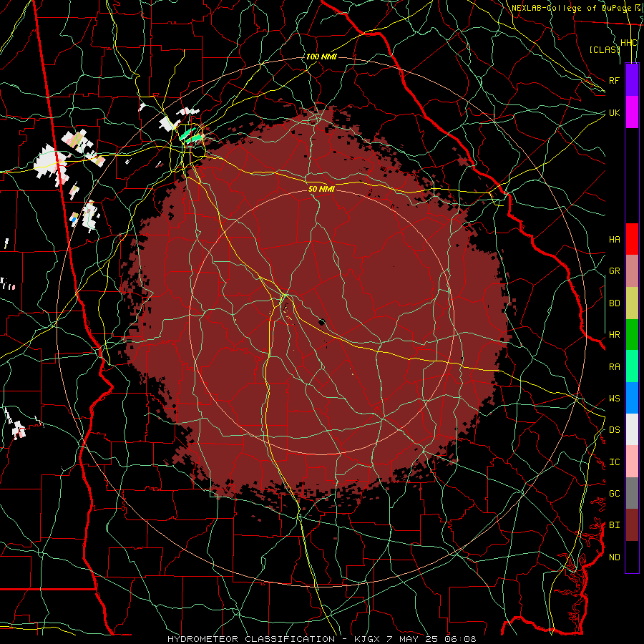Click the RF legend label
644x644 pixels.
615,80
